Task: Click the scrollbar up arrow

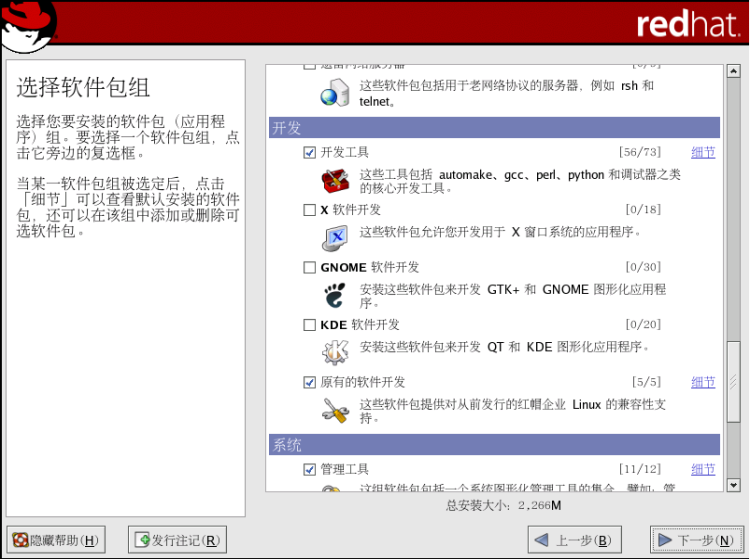Action: pos(733,71)
